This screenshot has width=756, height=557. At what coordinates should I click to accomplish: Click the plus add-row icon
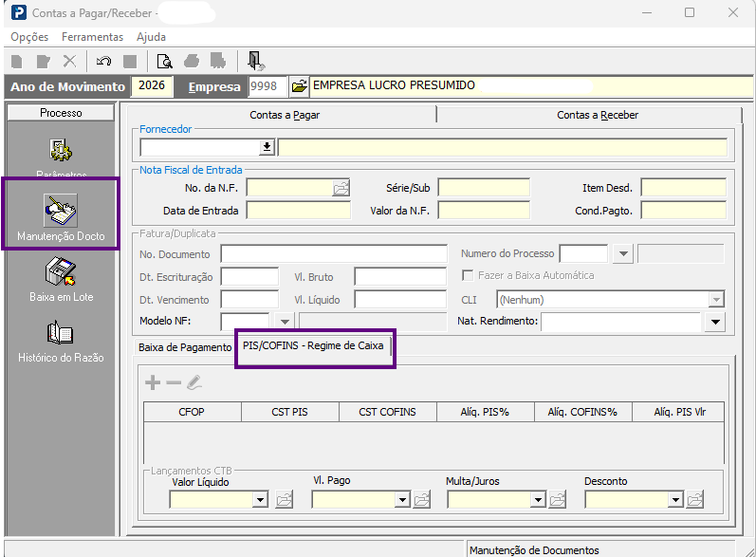coord(153,383)
